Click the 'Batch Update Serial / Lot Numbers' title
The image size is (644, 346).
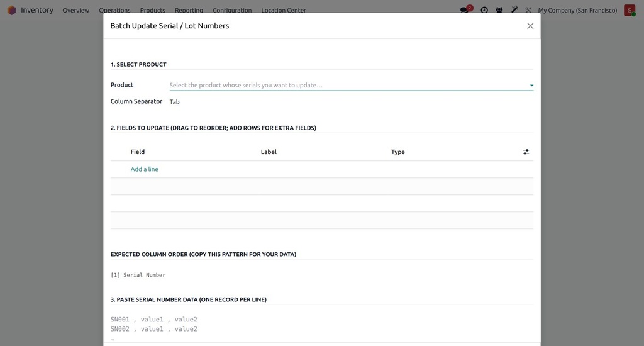170,25
